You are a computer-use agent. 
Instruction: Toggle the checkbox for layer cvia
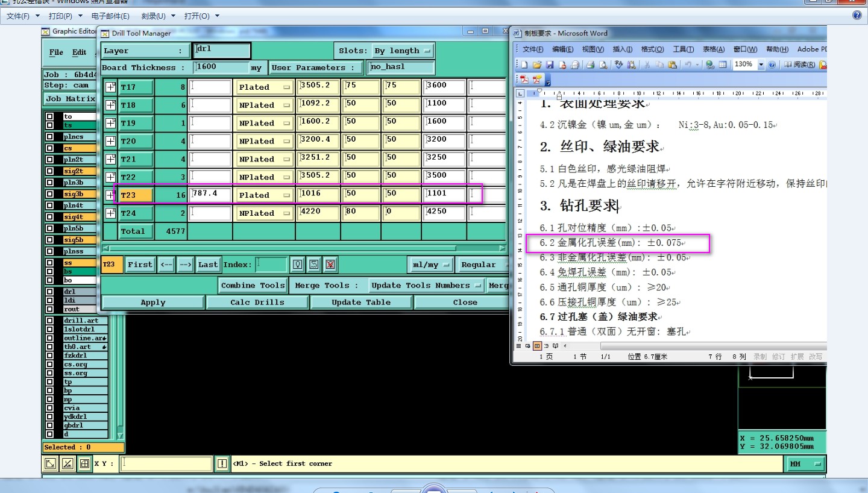pos(49,408)
